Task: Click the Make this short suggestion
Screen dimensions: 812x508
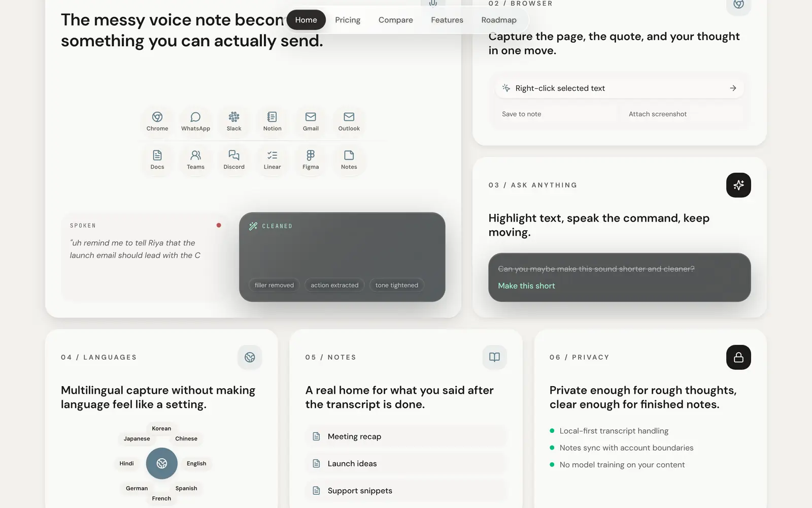Action: (x=526, y=285)
